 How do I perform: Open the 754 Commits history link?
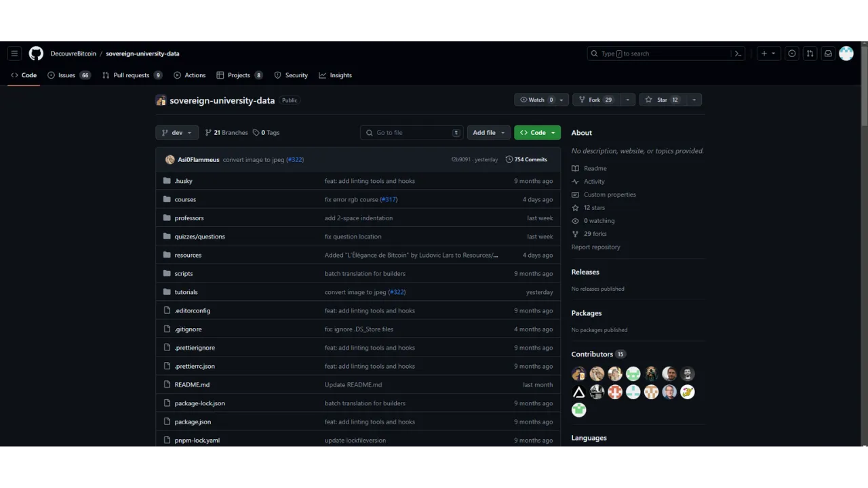click(x=526, y=159)
